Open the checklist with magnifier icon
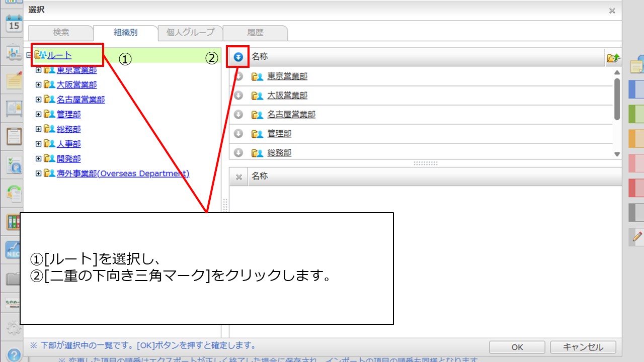Viewport: 644px width, 362px height. coord(14,165)
